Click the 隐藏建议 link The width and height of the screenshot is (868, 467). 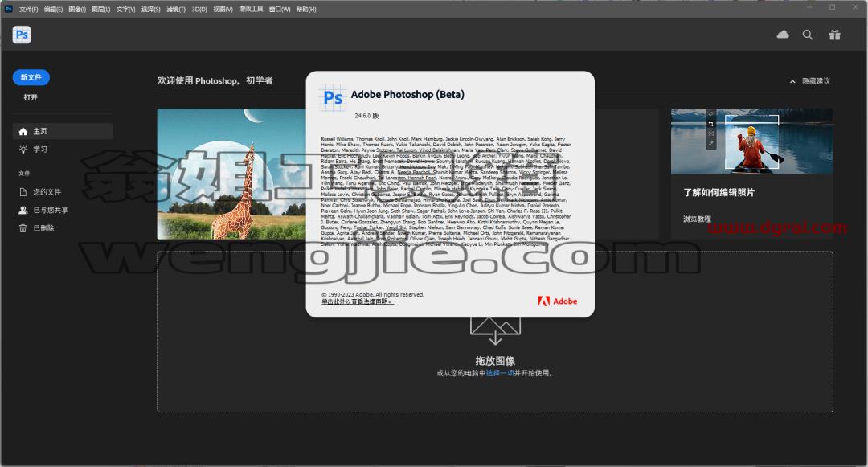(816, 81)
